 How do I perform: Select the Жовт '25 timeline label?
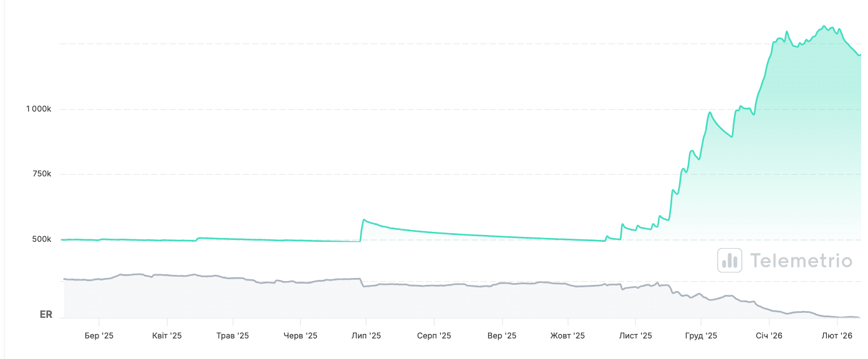[567, 336]
